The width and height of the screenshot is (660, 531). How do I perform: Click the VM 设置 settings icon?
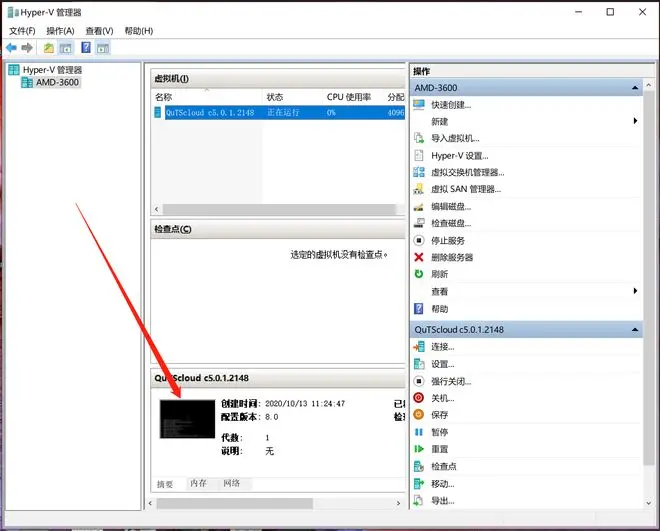pyautogui.click(x=419, y=364)
